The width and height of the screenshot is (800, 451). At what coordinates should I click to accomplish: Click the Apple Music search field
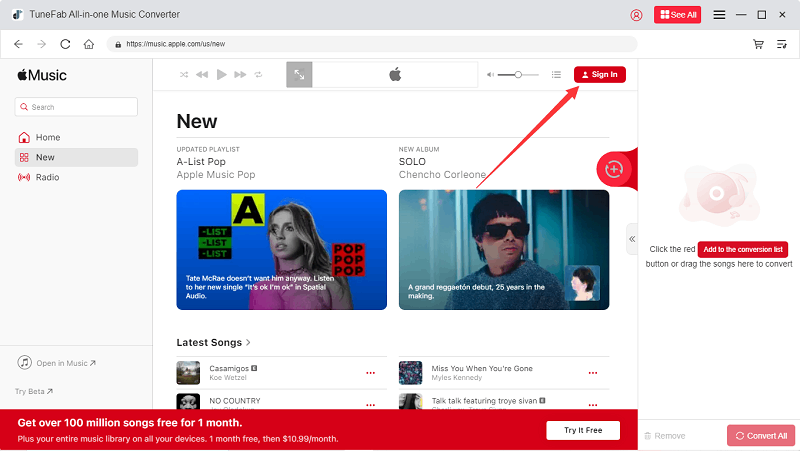pos(76,107)
